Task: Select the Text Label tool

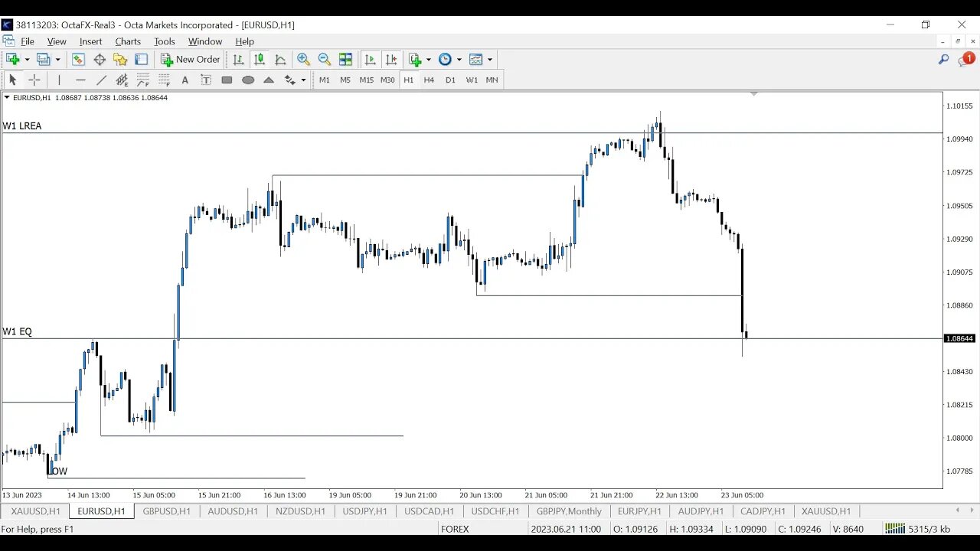Action: tap(206, 80)
